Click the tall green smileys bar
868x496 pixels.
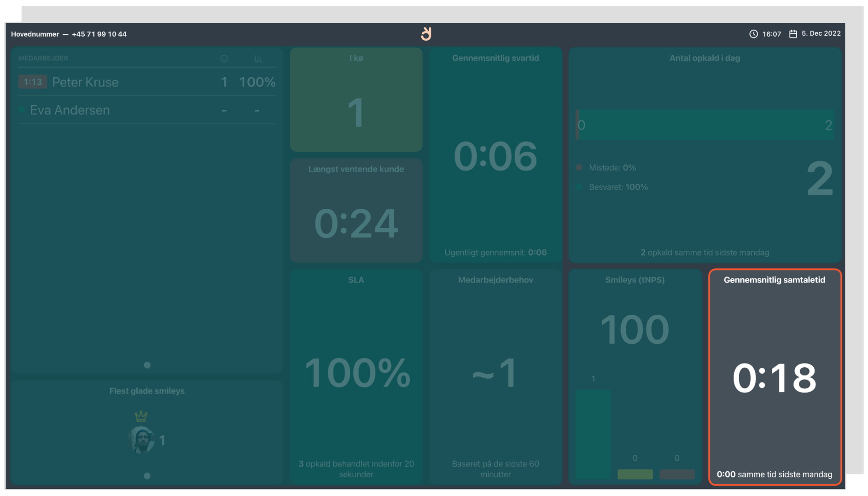pos(593,433)
